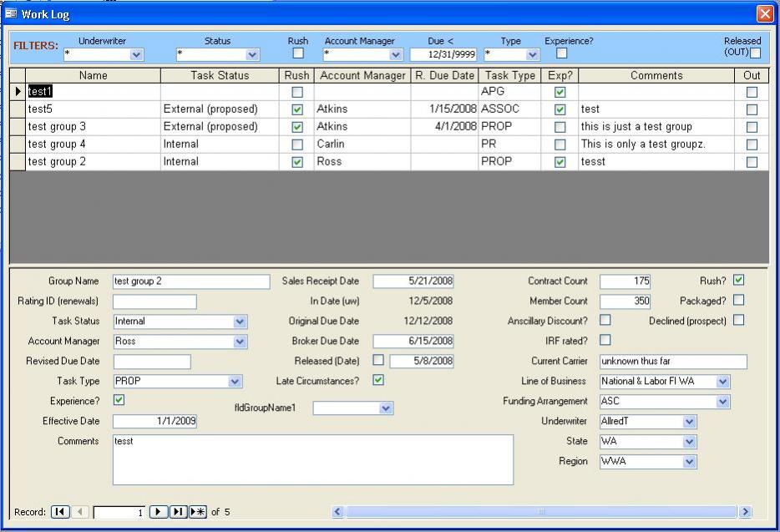Open the Status filter dropdown
This screenshot has width=780, height=532.
pos(252,54)
